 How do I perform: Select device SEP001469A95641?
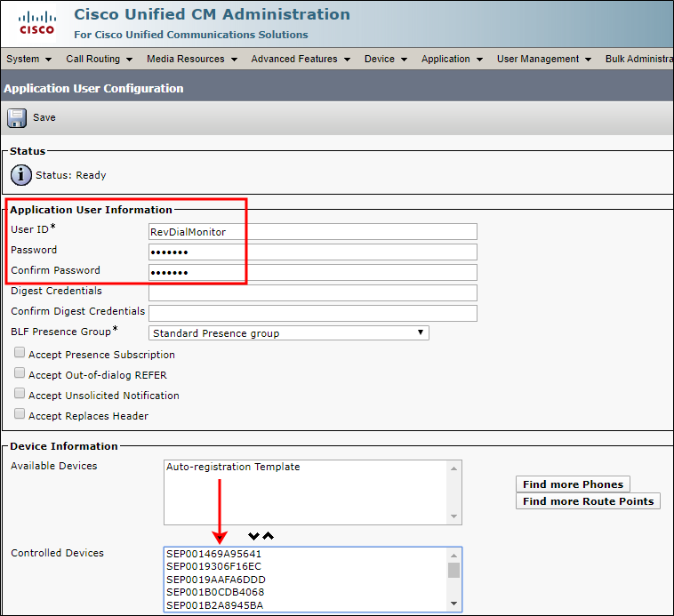pyautogui.click(x=213, y=554)
